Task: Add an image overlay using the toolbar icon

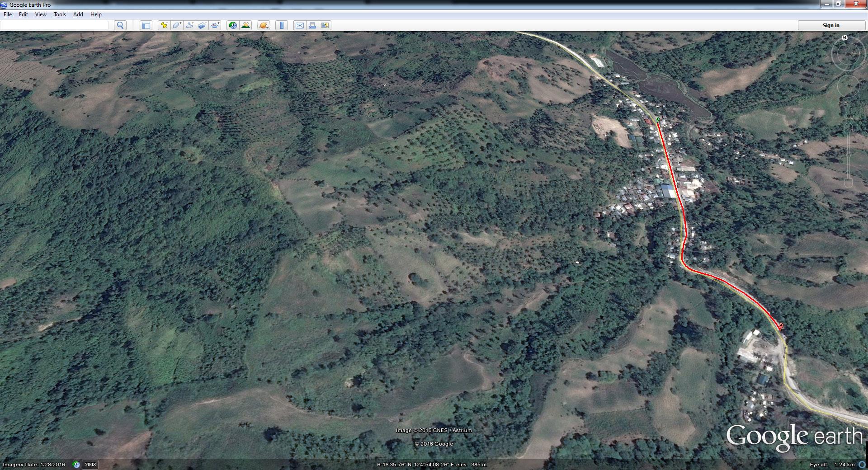Action: [x=203, y=25]
